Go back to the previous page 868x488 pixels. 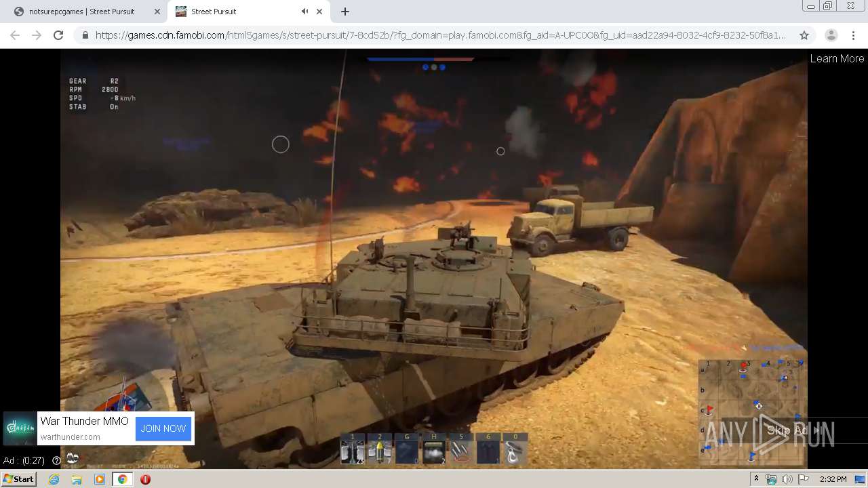[15, 35]
